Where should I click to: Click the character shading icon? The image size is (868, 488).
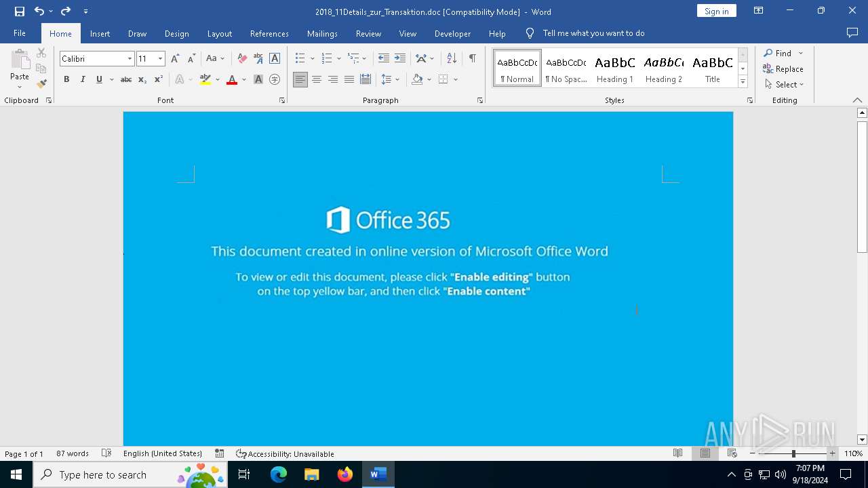[x=258, y=79]
